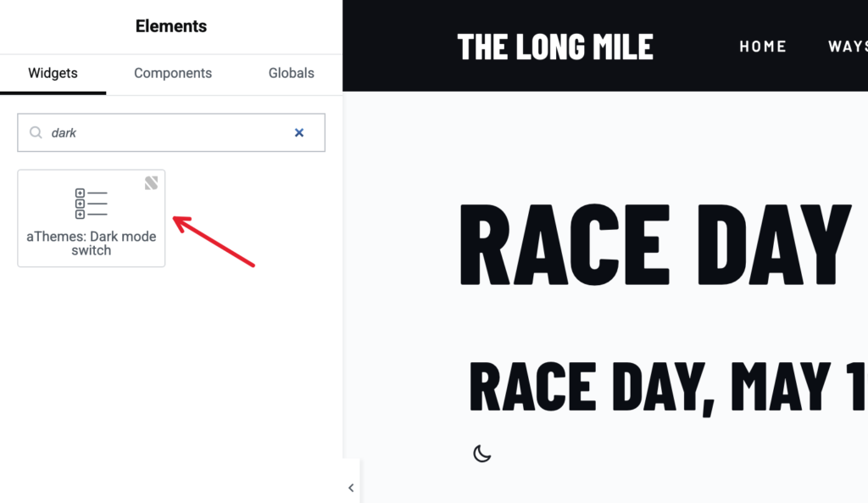This screenshot has width=868, height=503.
Task: Toggle dark mode with the moon icon
Action: [x=482, y=453]
